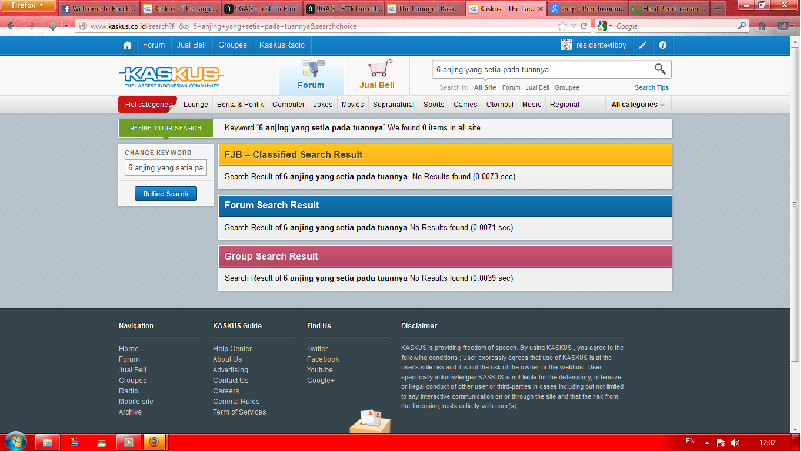Click the feedback box icon at page bottom
This screenshot has width=801, height=452.
click(370, 421)
